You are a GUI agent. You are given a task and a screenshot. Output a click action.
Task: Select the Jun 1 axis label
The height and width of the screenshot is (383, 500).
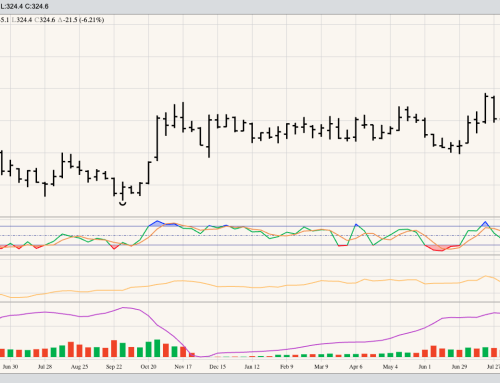coord(425,367)
